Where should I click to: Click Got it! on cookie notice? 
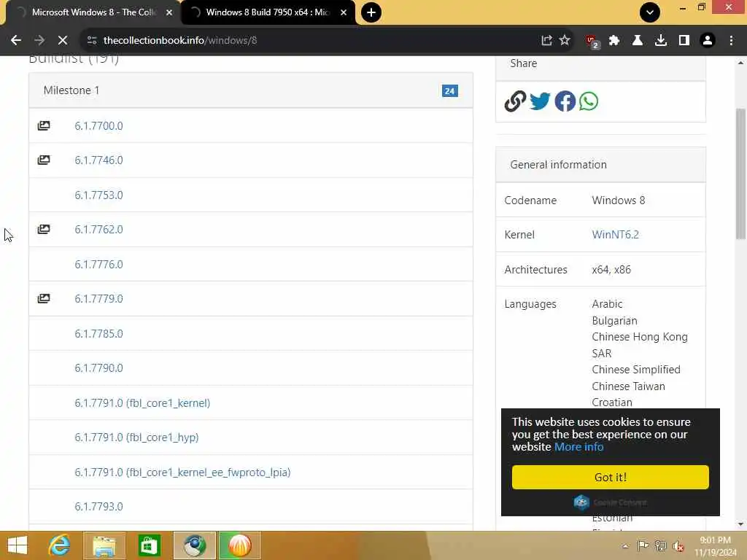point(611,477)
